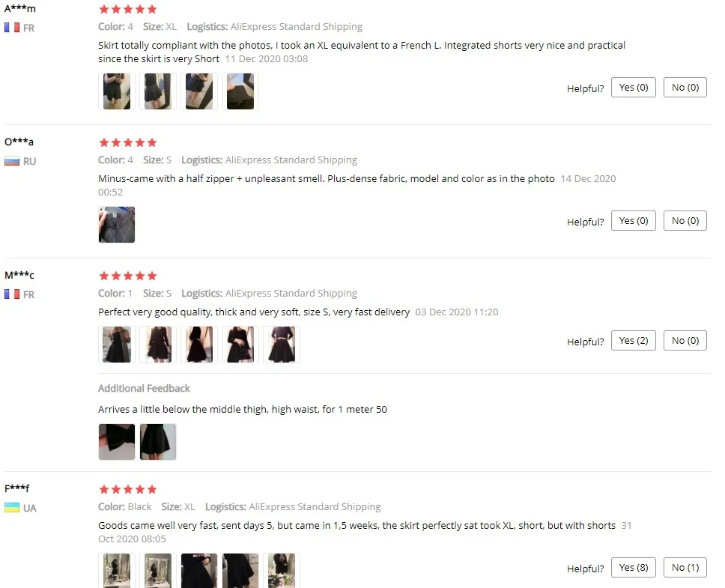725x588 pixels.
Task: Click Yes (2) on M***c's review
Action: click(634, 341)
